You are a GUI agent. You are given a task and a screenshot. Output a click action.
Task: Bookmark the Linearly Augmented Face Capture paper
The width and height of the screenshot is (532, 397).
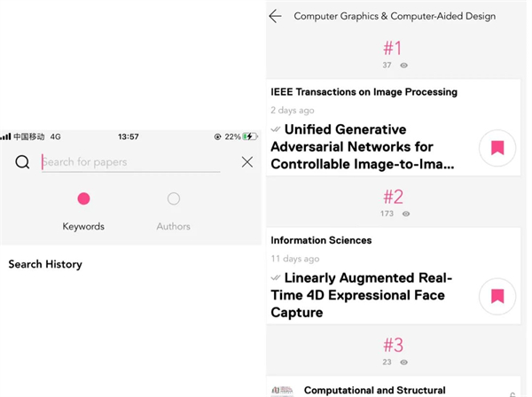(497, 296)
